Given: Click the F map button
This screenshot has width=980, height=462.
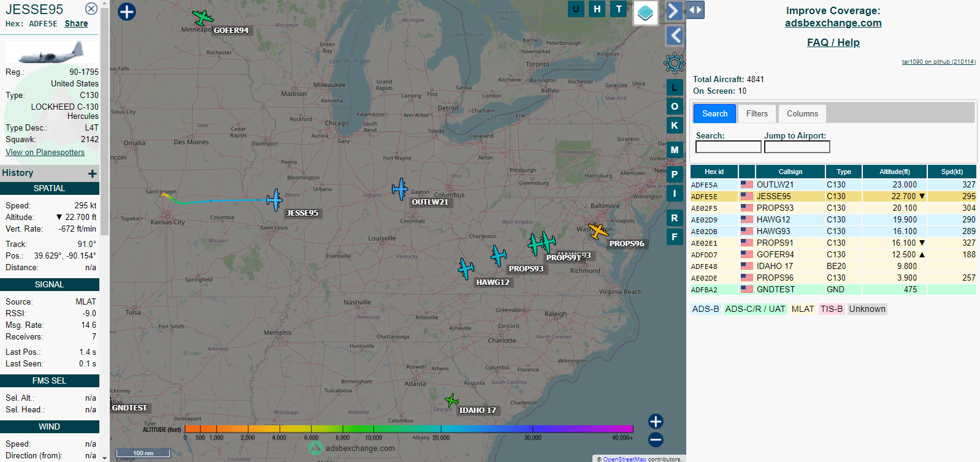Looking at the screenshot, I should pyautogui.click(x=675, y=237).
